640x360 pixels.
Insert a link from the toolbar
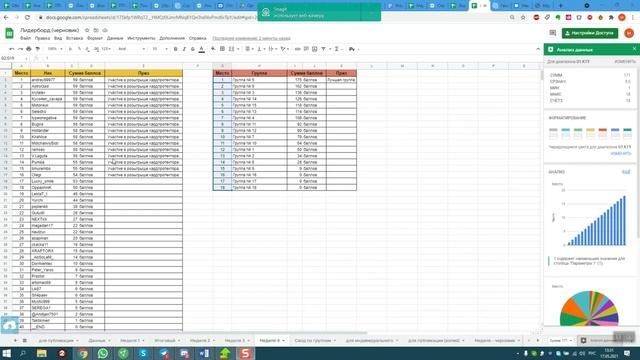click(298, 49)
